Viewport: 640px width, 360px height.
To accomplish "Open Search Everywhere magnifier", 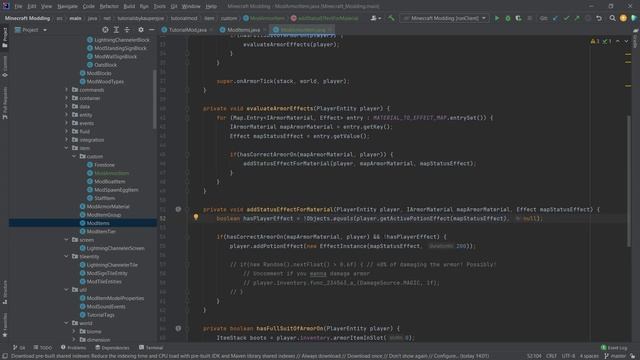I will [612, 18].
